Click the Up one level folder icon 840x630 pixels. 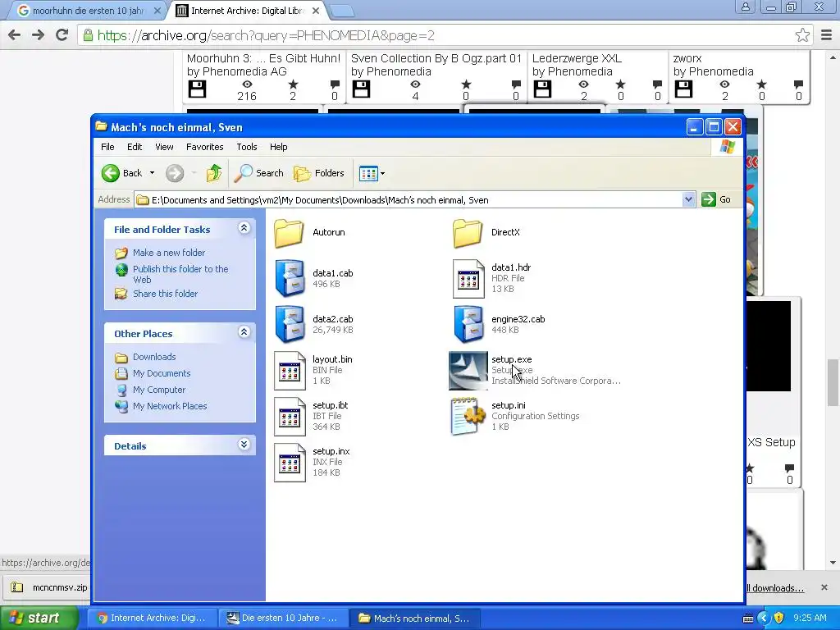point(214,173)
